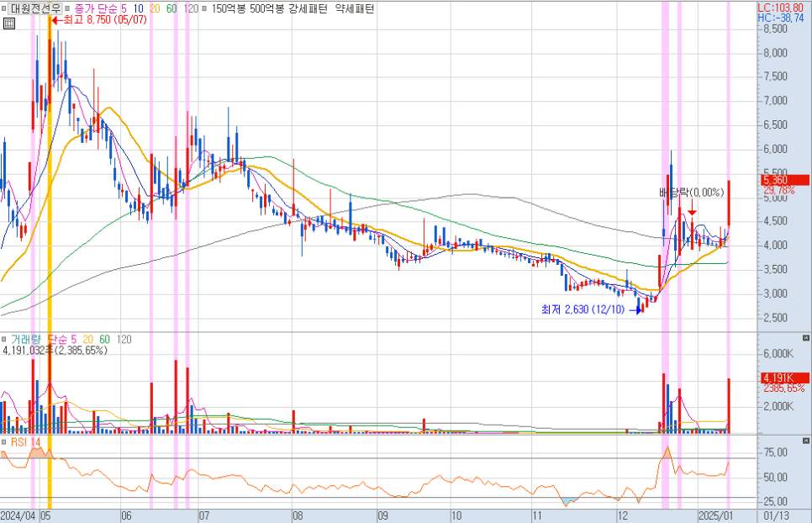The image size is (812, 523).
Task: Click the 75,00 RSI axis value
Action: pos(776,452)
